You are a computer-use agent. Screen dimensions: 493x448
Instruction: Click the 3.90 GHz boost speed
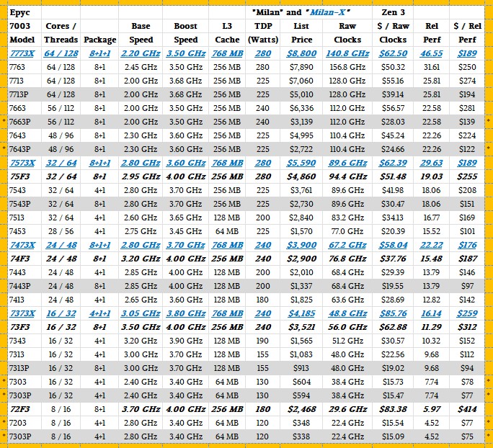(185, 341)
